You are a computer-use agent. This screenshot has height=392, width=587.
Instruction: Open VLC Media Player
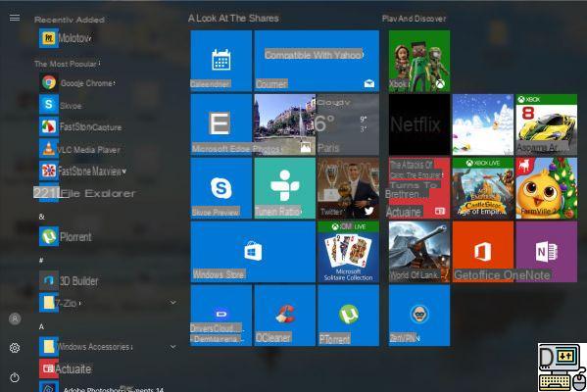click(79, 149)
